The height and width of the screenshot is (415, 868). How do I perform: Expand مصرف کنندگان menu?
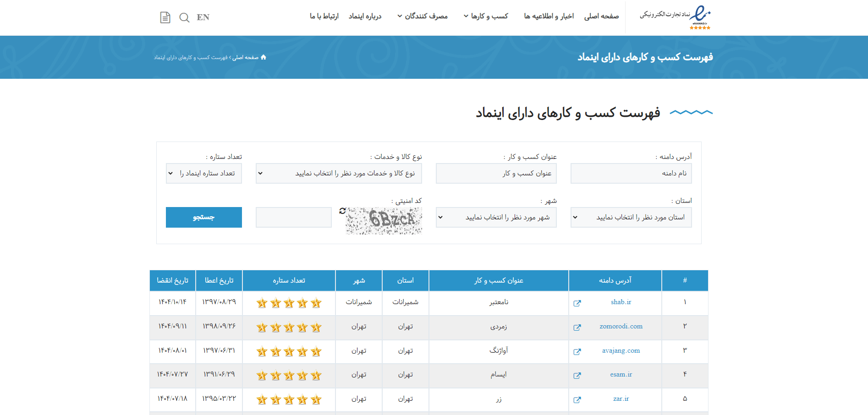pyautogui.click(x=422, y=16)
